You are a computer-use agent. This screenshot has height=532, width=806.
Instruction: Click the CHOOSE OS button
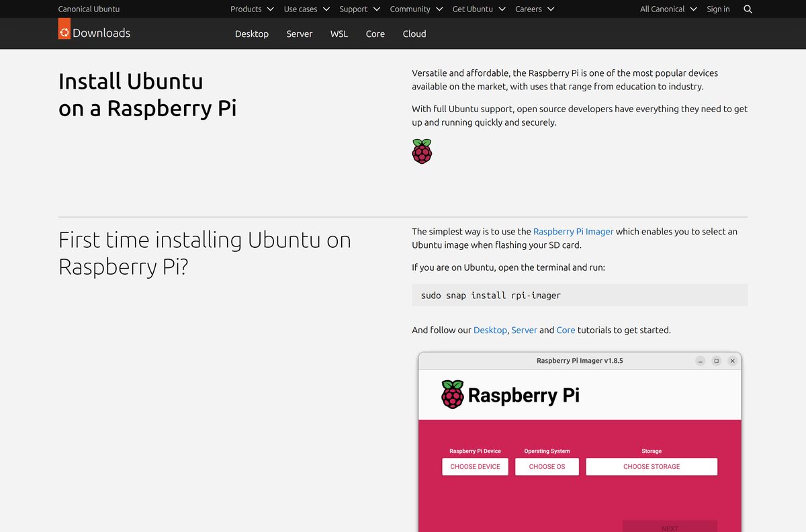(547, 467)
